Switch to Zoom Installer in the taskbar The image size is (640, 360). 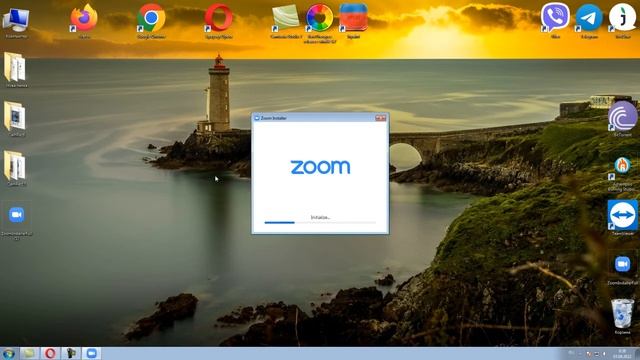92,353
